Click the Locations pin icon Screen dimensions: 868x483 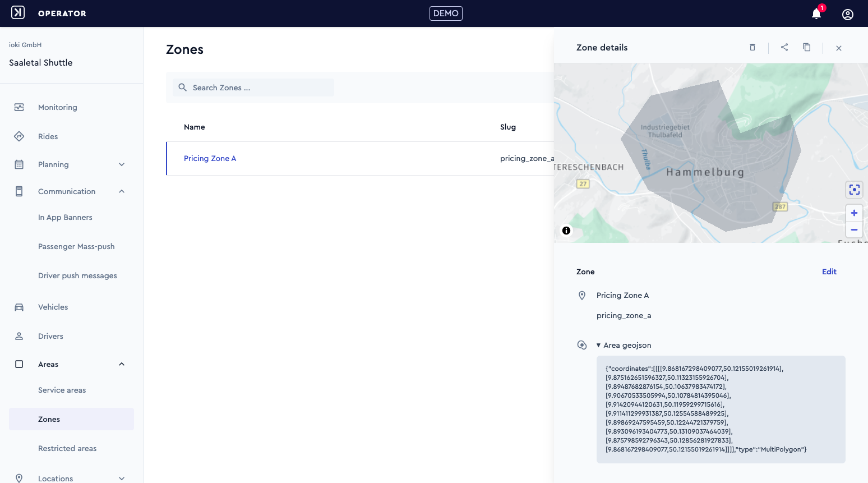[x=19, y=479]
